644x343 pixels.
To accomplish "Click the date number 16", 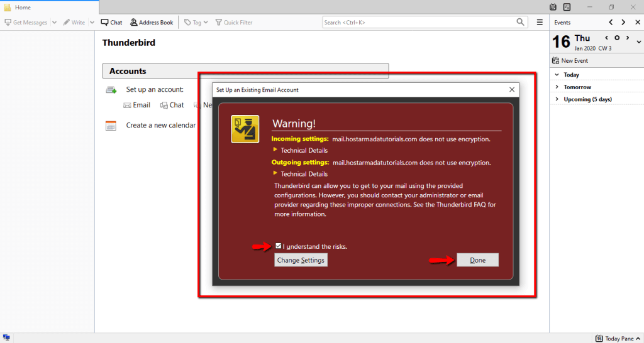I will click(x=561, y=42).
